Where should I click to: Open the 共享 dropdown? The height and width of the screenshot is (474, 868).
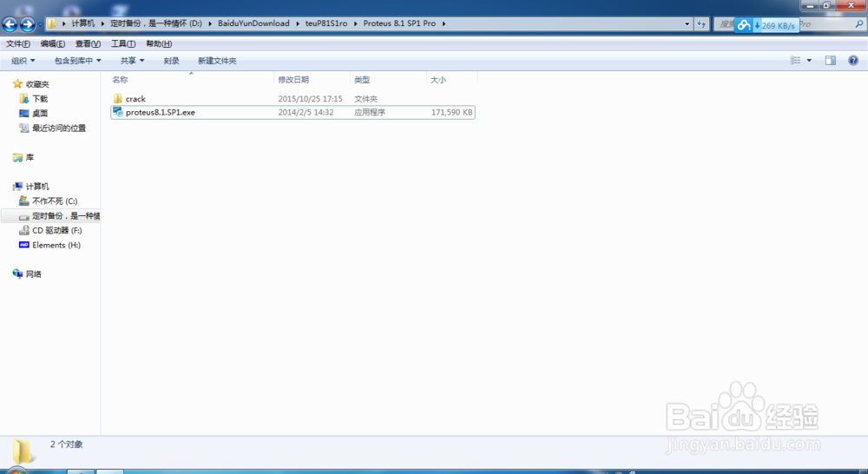tap(132, 61)
